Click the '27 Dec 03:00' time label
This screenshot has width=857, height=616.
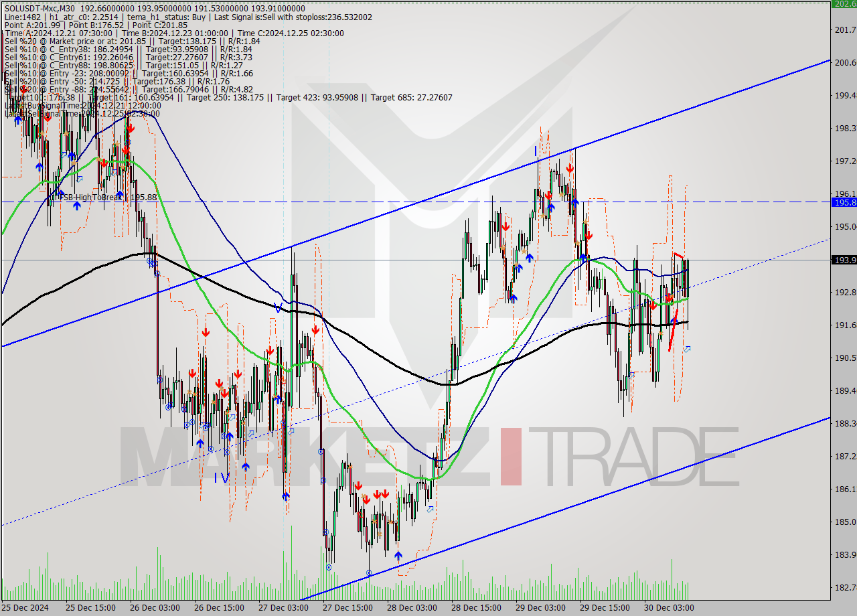[x=284, y=608]
